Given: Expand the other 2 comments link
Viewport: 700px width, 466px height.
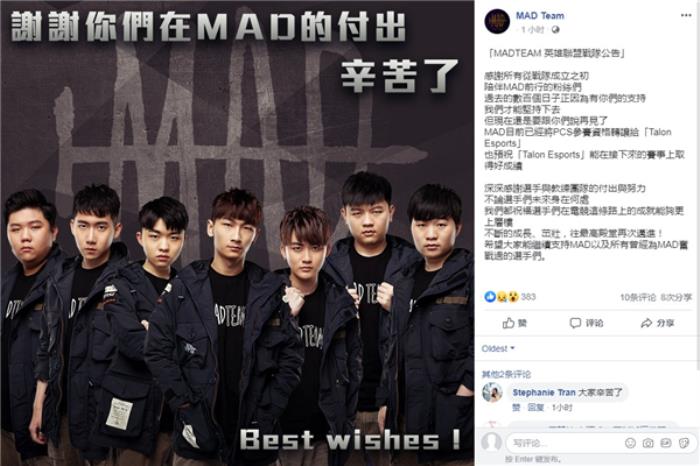Looking at the screenshot, I should coord(506,374).
